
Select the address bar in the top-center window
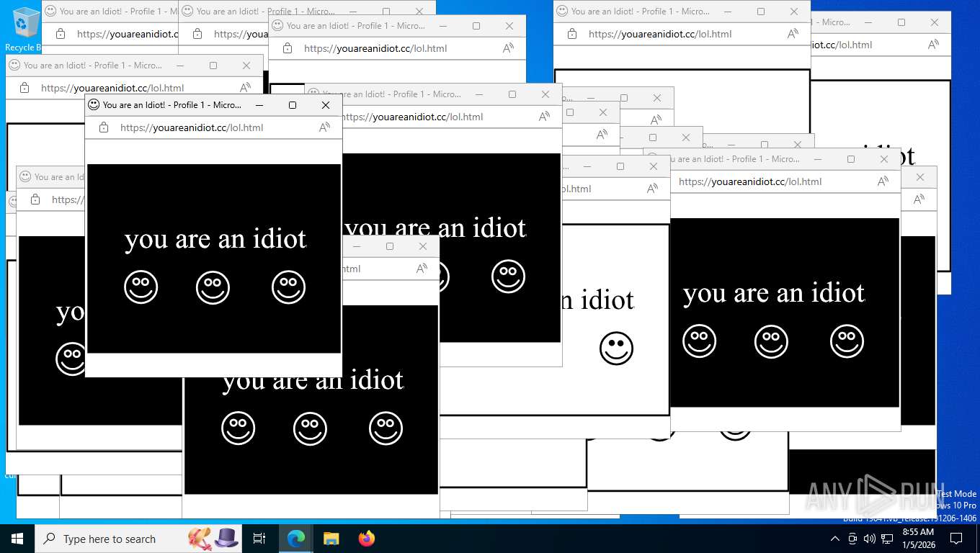[x=375, y=48]
